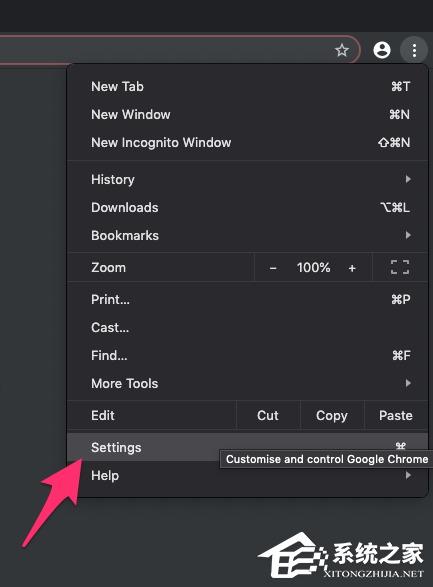Open Settings from the Chrome menu
This screenshot has width=433, height=587.
click(247, 447)
